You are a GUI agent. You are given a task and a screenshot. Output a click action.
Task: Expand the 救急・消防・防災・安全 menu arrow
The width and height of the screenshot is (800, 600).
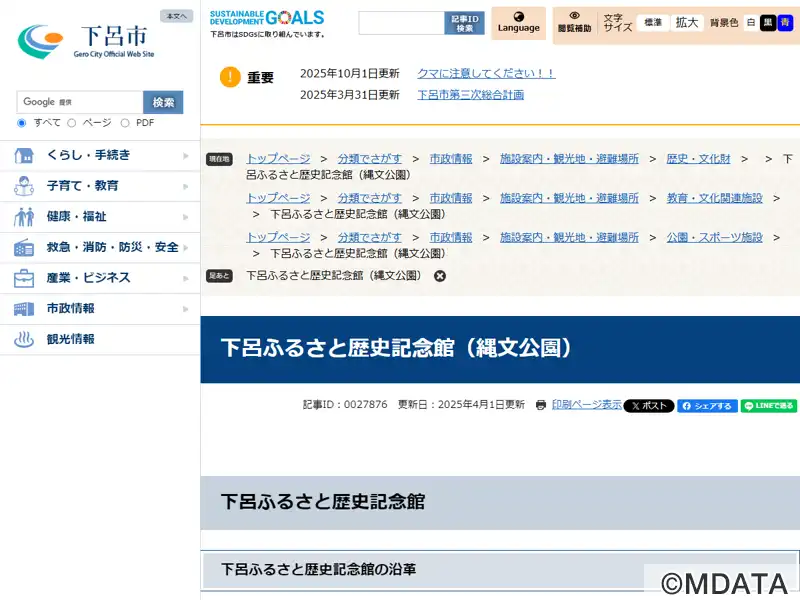point(186,247)
